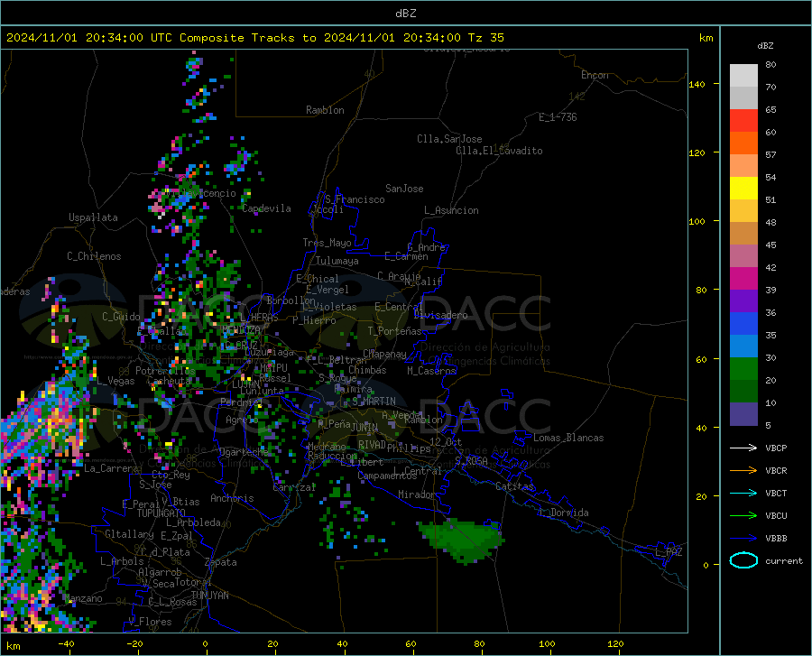Click the Anchoris label
Viewport: 812px width, 656px height.
pyautogui.click(x=232, y=498)
